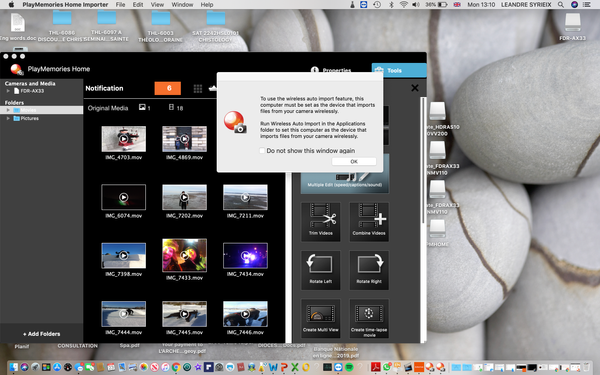Screen dimensions: 600x375
Task: Select thumbnail IMG_4703.mov
Action: (124, 139)
